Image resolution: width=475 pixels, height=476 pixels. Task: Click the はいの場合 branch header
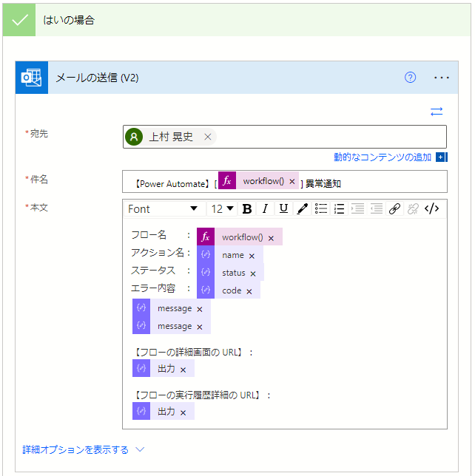pos(237,20)
